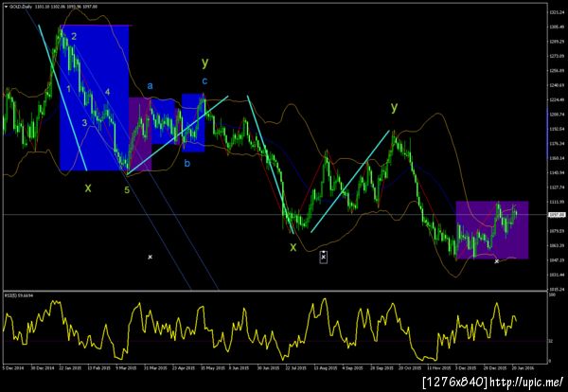Select the blue wave label a
The height and width of the screenshot is (392, 568).
150,86
